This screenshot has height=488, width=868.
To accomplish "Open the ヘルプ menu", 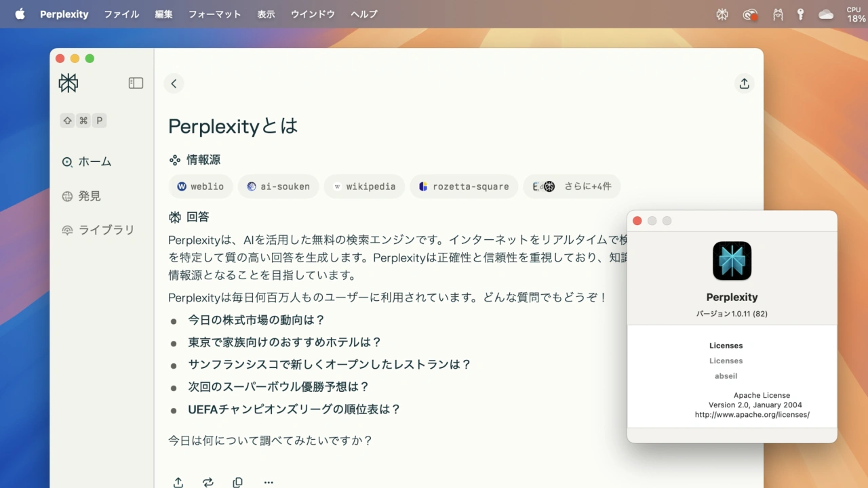I will coord(364,14).
